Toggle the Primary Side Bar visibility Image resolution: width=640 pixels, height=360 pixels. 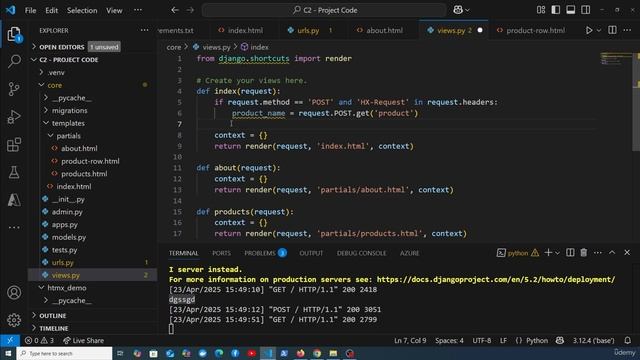[x=556, y=10]
